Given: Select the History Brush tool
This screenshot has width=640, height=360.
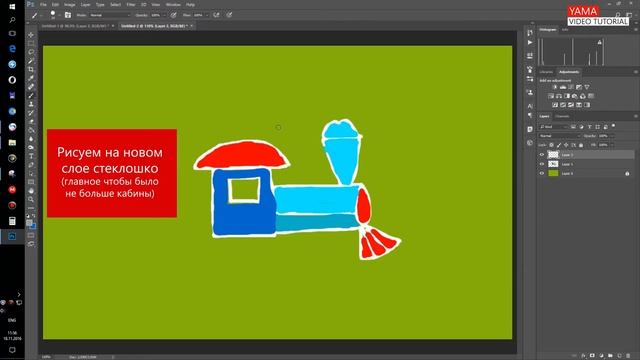Looking at the screenshot, I should (31, 113).
